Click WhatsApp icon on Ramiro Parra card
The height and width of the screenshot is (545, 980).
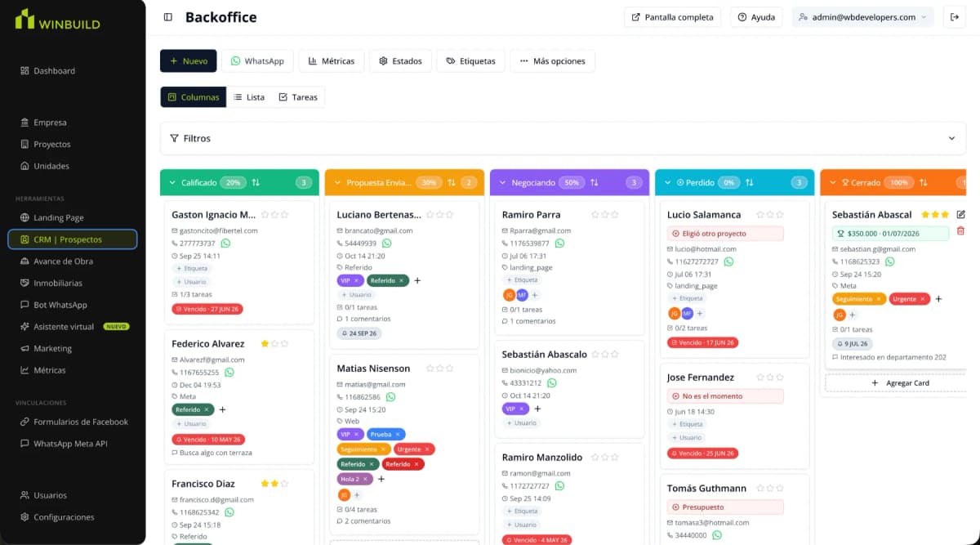[x=560, y=243]
